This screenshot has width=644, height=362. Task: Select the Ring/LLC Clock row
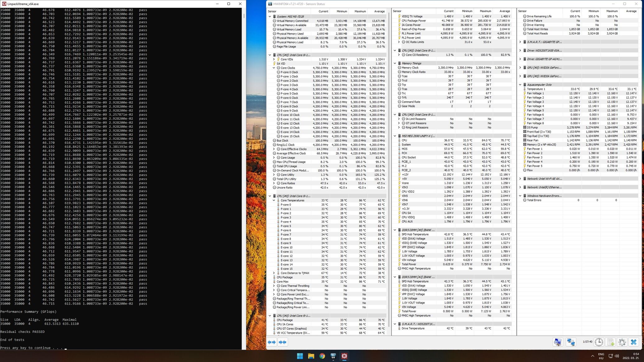click(x=327, y=145)
